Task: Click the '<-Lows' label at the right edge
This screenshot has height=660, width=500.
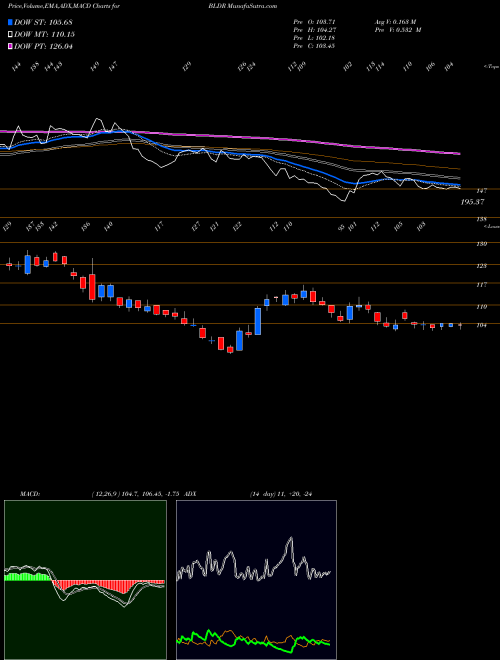Action: (491, 227)
